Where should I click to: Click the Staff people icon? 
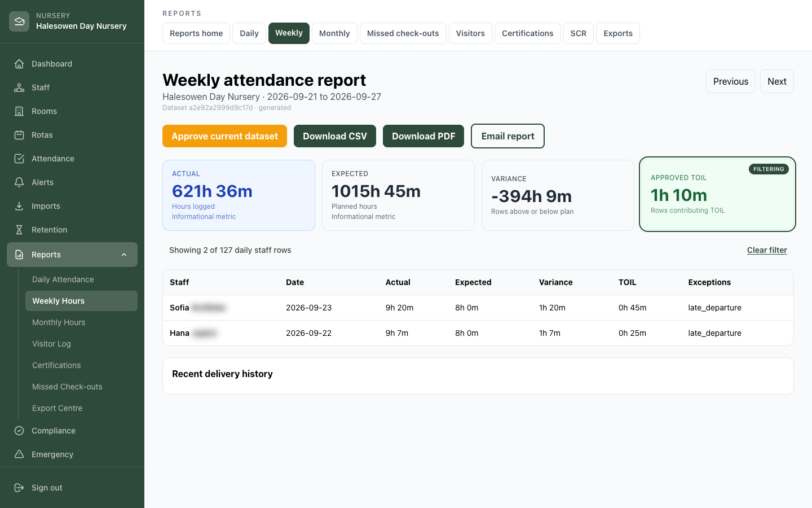[19, 87]
